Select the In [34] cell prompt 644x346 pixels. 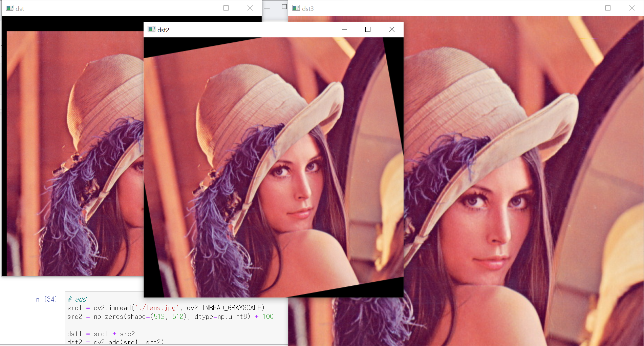click(47, 299)
